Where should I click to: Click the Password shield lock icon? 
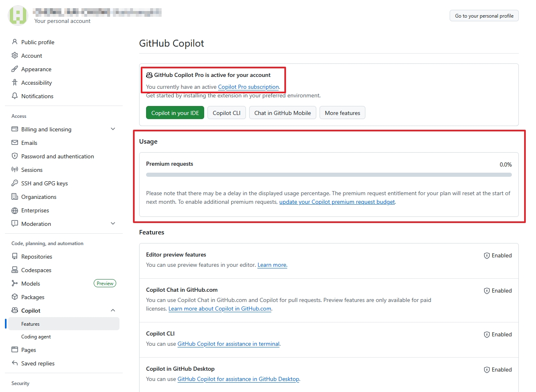[x=15, y=156]
